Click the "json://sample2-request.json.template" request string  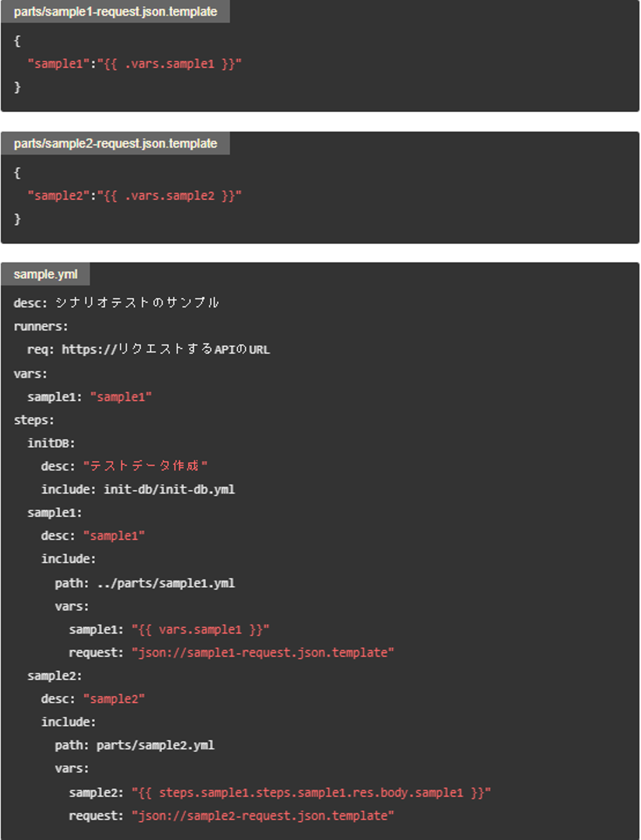(x=263, y=816)
